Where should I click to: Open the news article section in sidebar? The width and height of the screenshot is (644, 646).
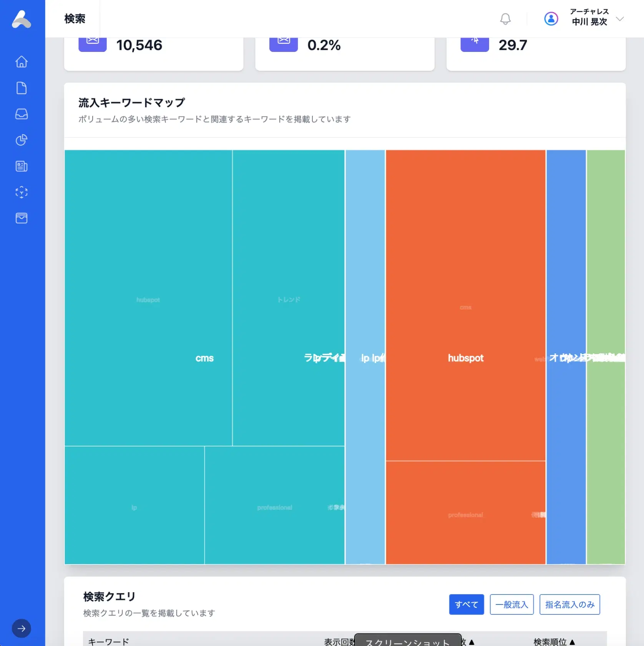22,166
